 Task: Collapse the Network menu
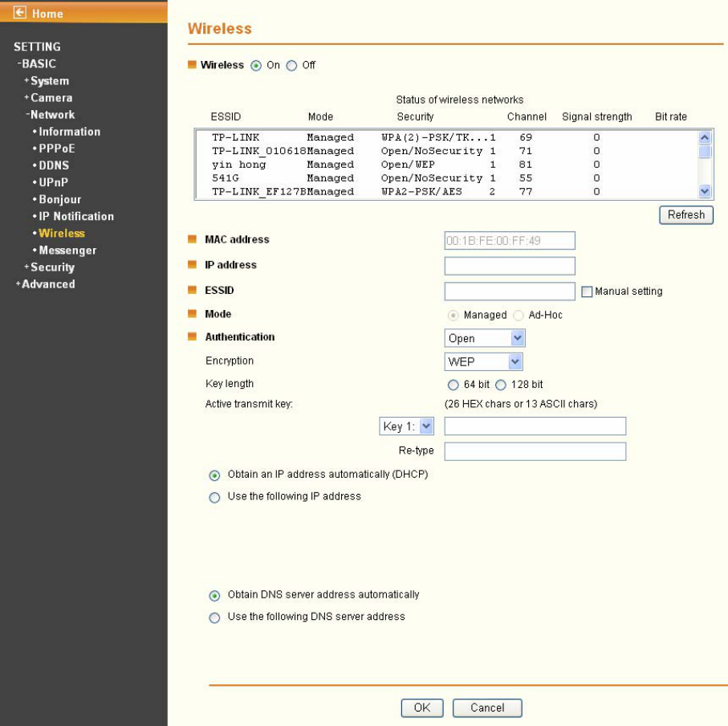pyautogui.click(x=50, y=115)
